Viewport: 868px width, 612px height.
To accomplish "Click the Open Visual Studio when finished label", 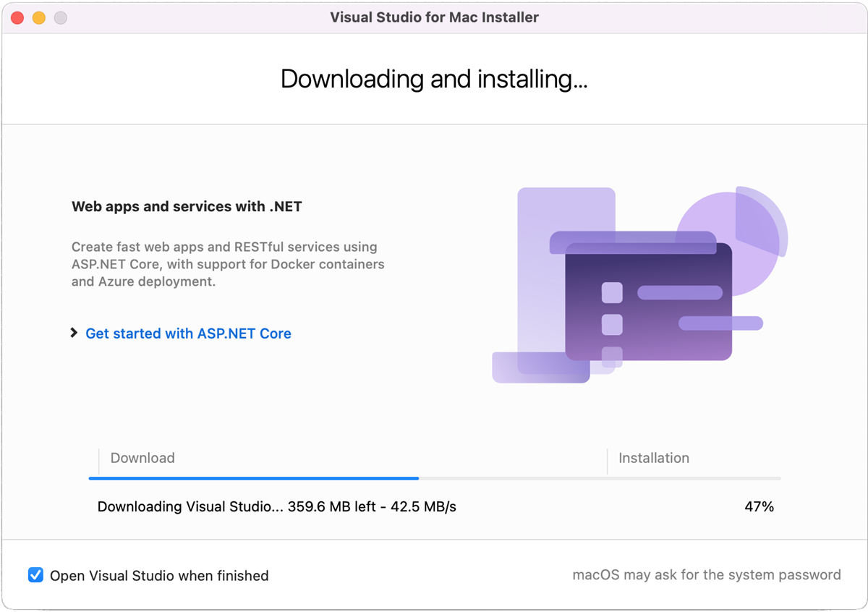I will (159, 576).
